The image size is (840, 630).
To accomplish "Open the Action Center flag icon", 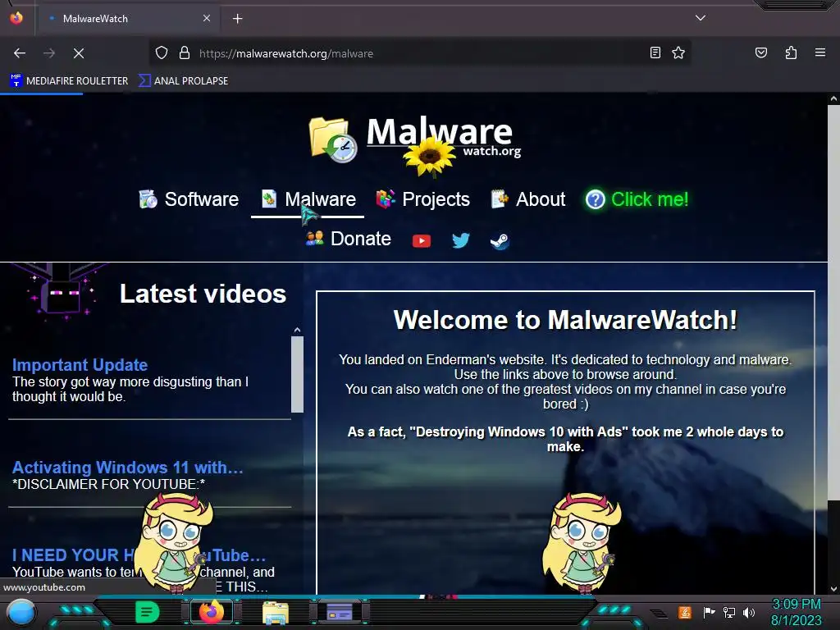I will click(x=709, y=612).
